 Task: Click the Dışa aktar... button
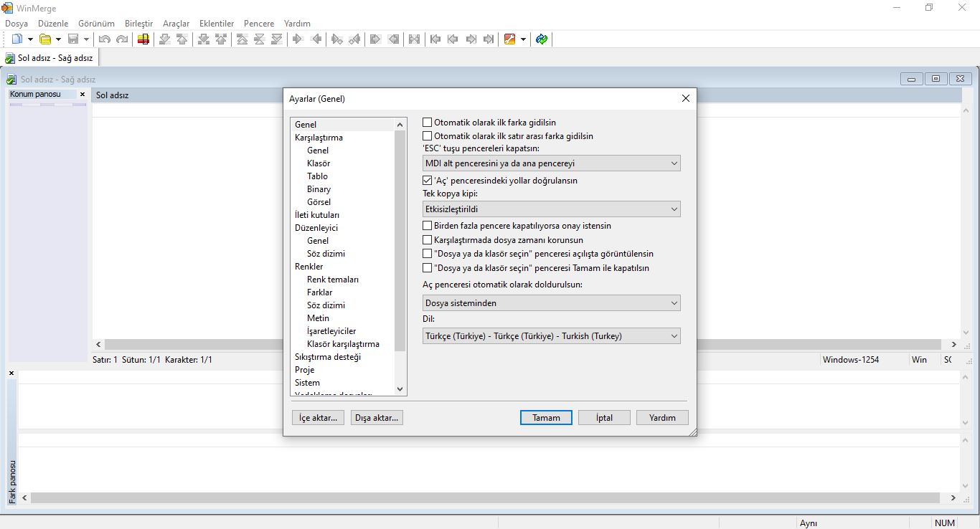point(377,417)
